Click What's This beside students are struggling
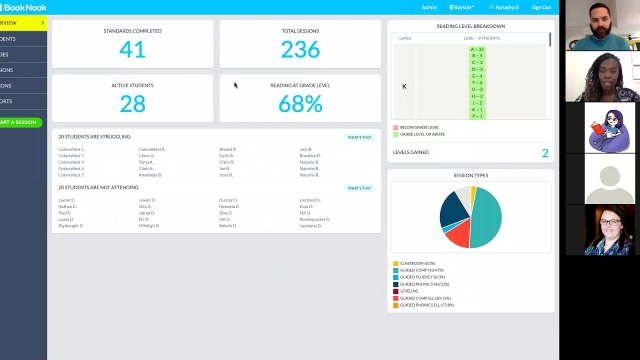Screen dimensions: 640x360 (x=360, y=138)
